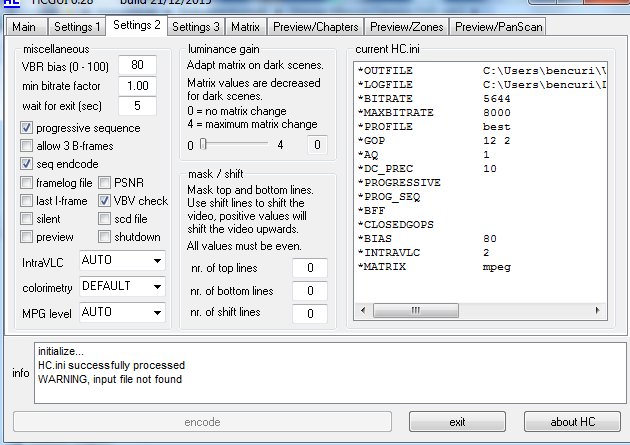Viewport: 630px width, 445px height.
Task: Click the wait for exit field
Action: [x=137, y=106]
